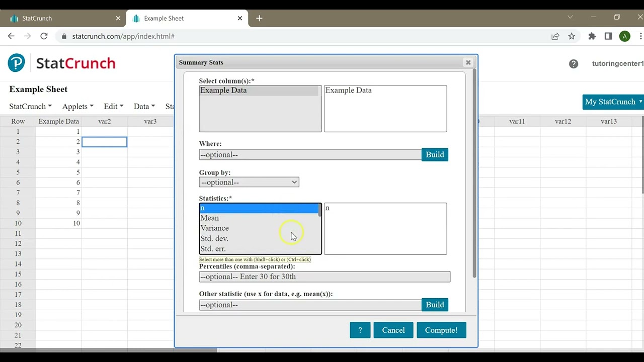The height and width of the screenshot is (362, 644).
Task: Open the StatCrunch menu
Action: point(31,107)
